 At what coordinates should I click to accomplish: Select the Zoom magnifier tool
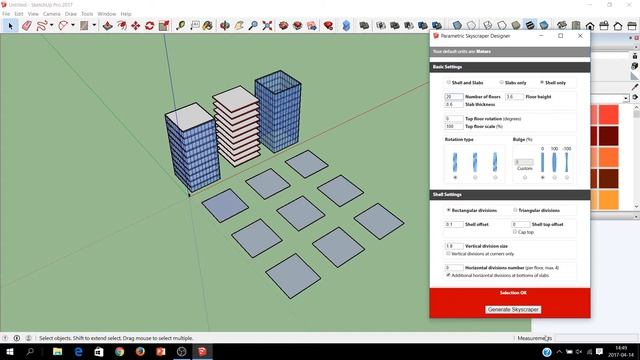(253, 26)
